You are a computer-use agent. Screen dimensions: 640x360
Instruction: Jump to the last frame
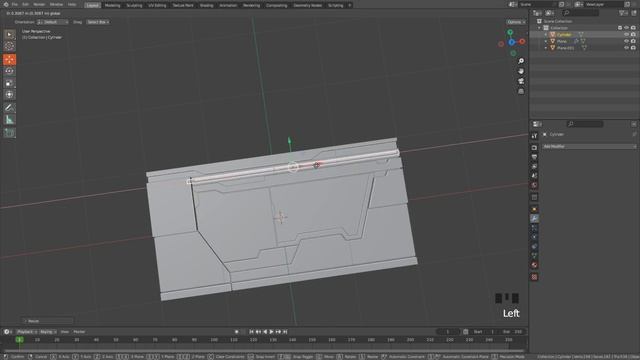click(285, 332)
